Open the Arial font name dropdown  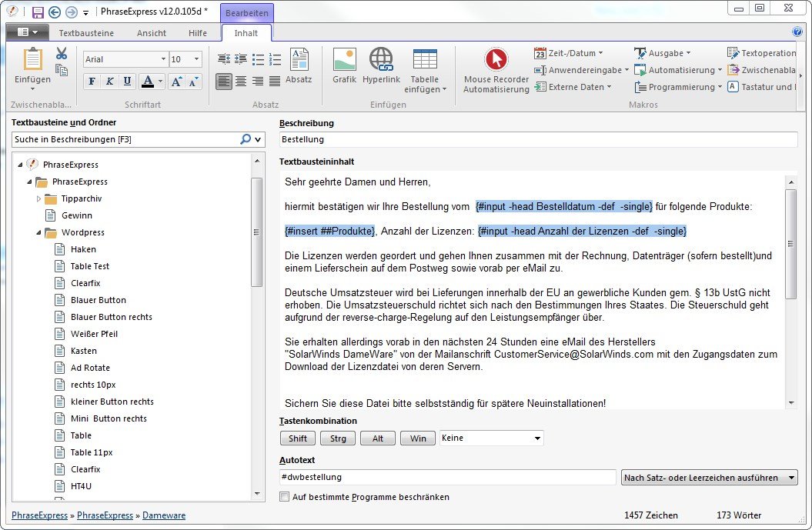point(163,59)
